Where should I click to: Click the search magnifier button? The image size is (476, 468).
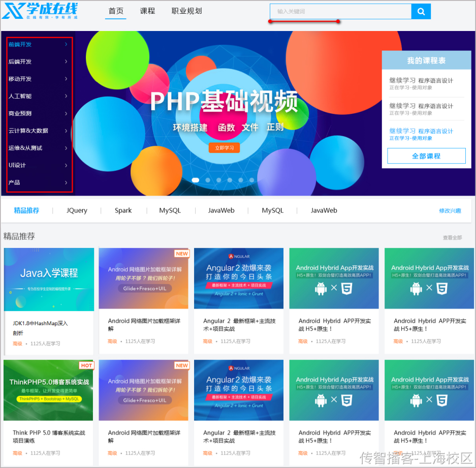[x=421, y=12]
